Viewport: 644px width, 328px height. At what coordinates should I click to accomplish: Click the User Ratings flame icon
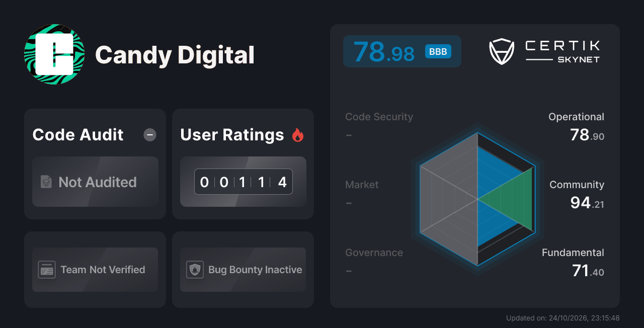[x=298, y=135]
